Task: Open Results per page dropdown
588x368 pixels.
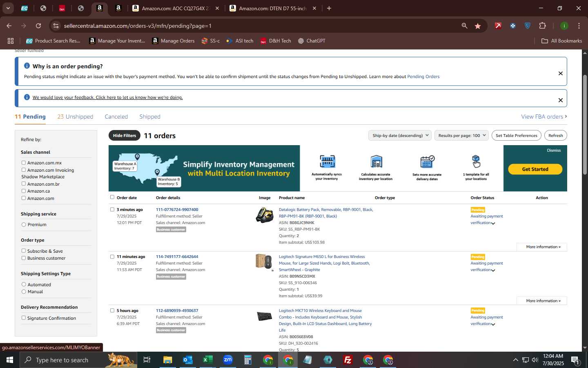Action: pyautogui.click(x=461, y=135)
